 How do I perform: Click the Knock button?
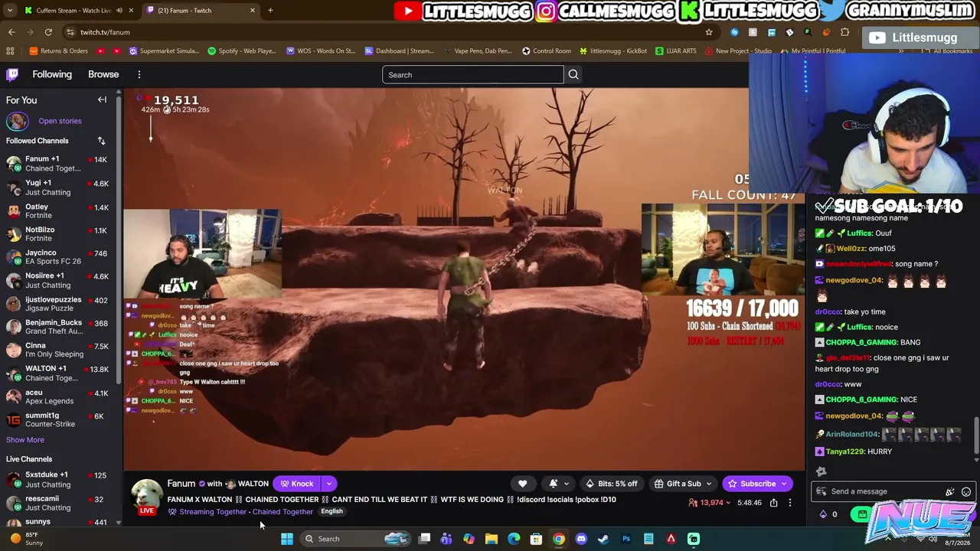click(297, 484)
